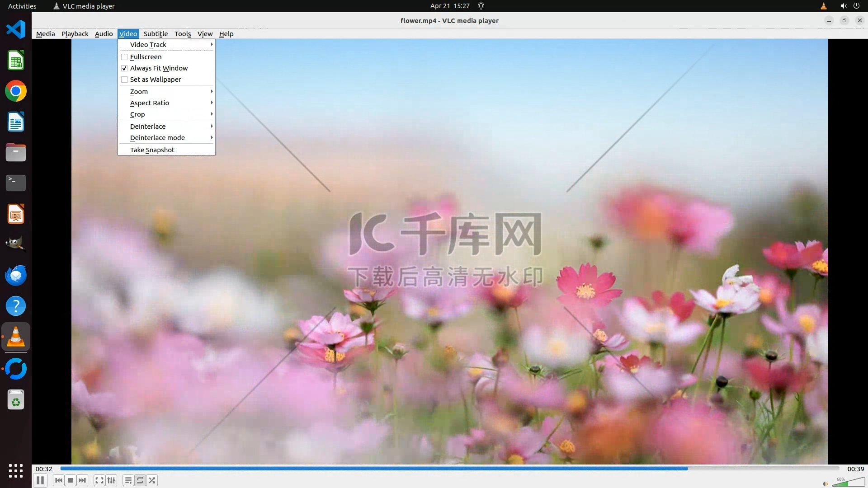This screenshot has width=868, height=488.
Task: Choose Take Snapshot from Video menu
Action: [x=152, y=150]
